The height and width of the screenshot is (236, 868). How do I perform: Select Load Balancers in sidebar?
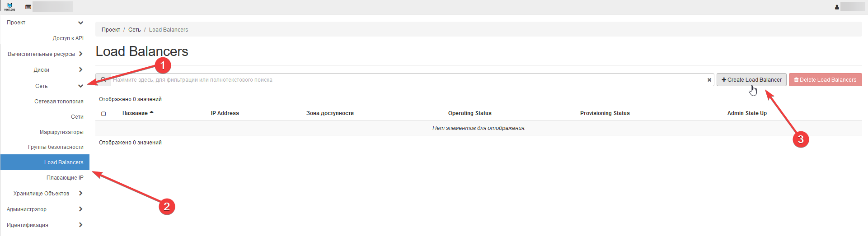point(63,162)
